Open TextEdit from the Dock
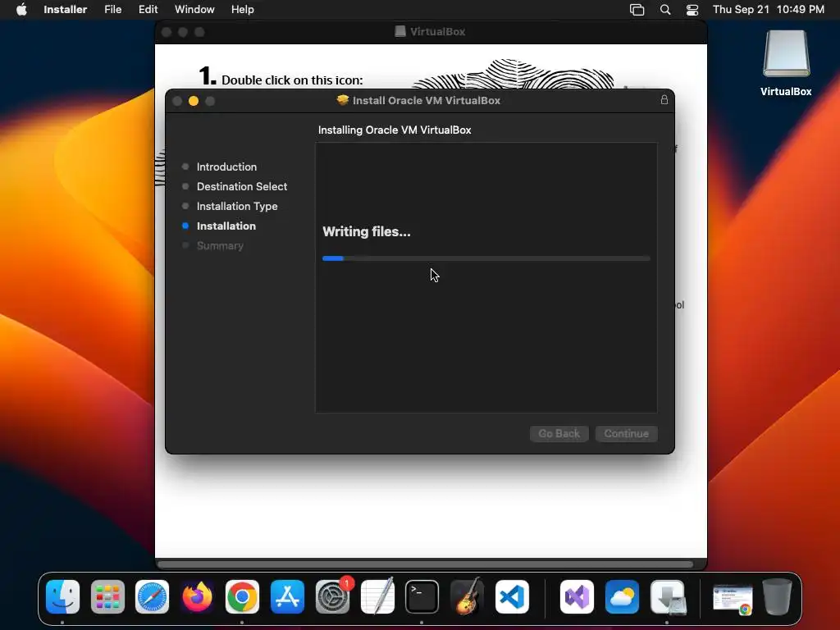 click(377, 596)
